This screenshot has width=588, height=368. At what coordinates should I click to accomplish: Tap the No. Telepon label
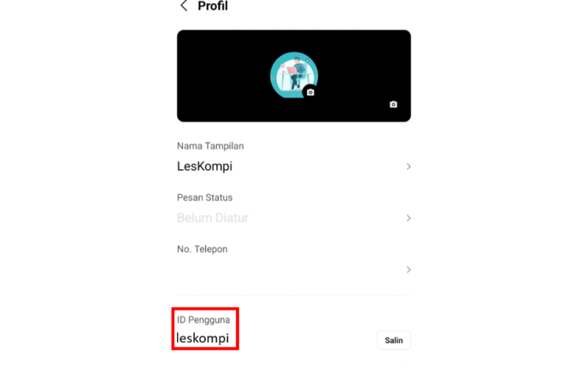point(202,250)
